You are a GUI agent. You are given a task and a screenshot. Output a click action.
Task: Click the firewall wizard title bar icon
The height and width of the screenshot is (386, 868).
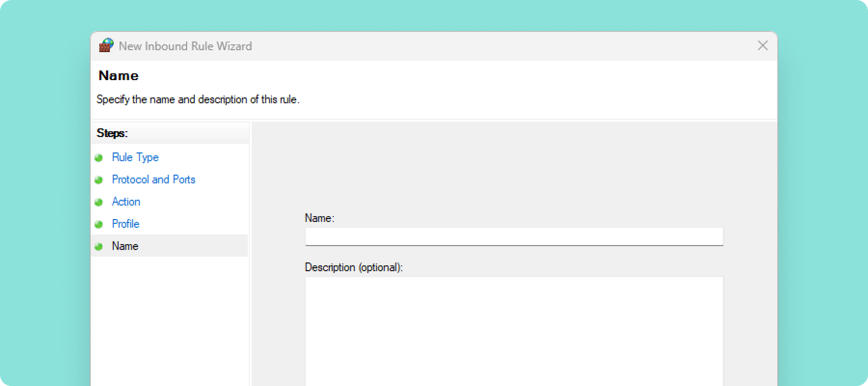106,45
